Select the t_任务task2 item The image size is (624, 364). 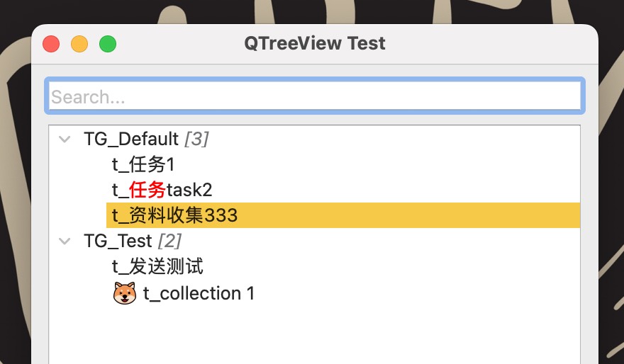[x=162, y=190]
